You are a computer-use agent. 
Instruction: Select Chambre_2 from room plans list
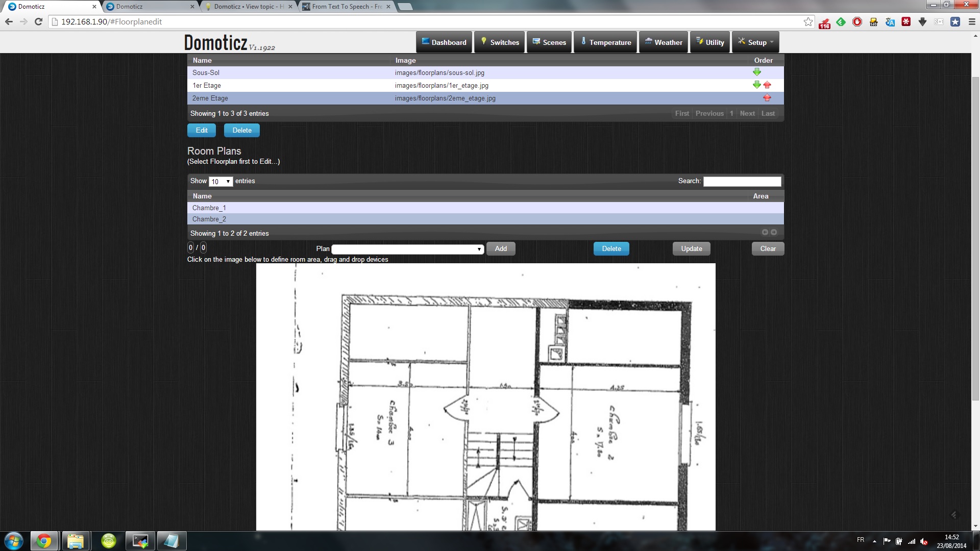coord(209,219)
